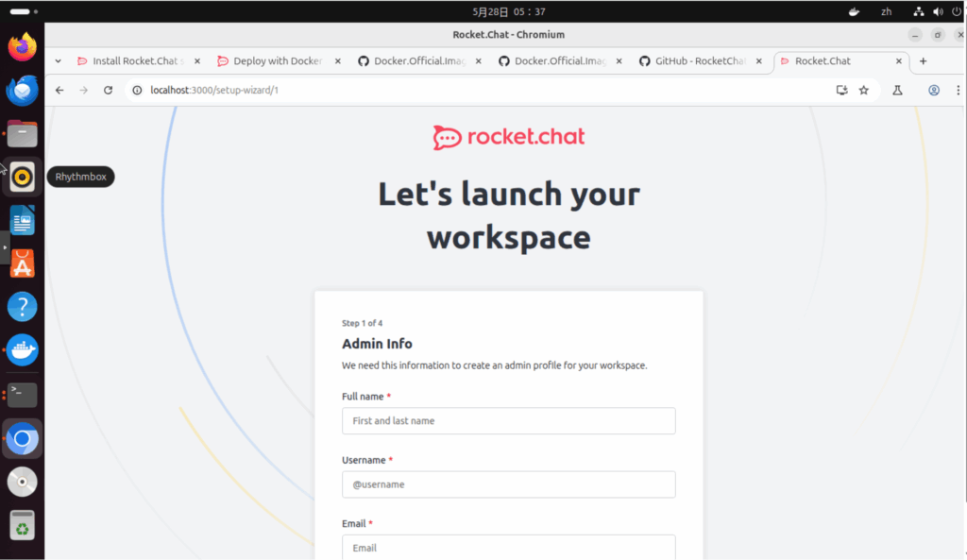Open the Activities overview pill
Viewport: 967px width, 560px height.
point(24,11)
